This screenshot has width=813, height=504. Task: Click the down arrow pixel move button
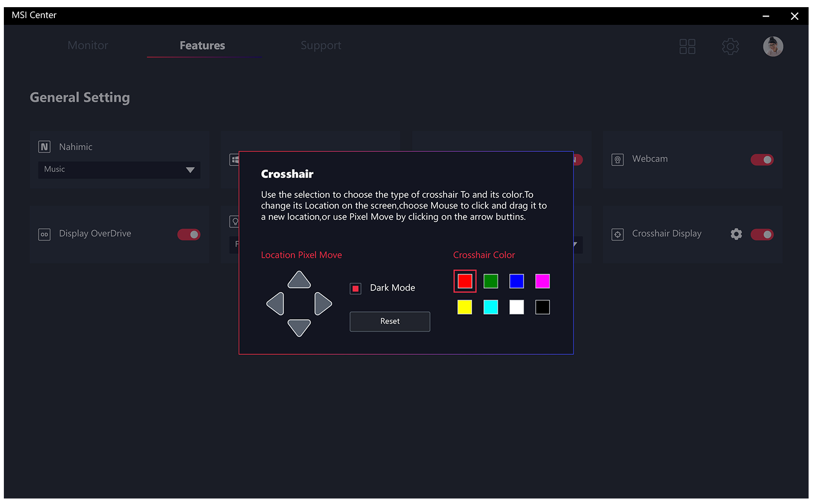[299, 327]
